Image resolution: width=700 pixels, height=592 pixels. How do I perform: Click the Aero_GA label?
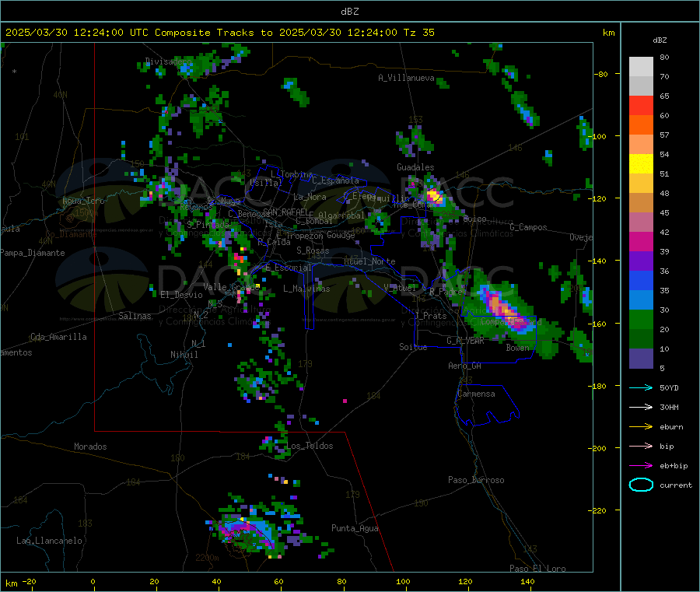(x=465, y=366)
